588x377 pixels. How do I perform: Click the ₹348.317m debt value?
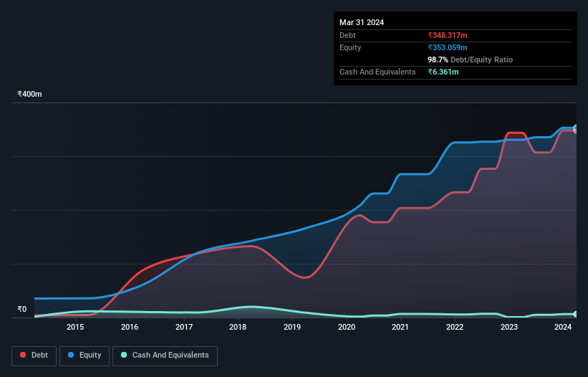coord(448,35)
